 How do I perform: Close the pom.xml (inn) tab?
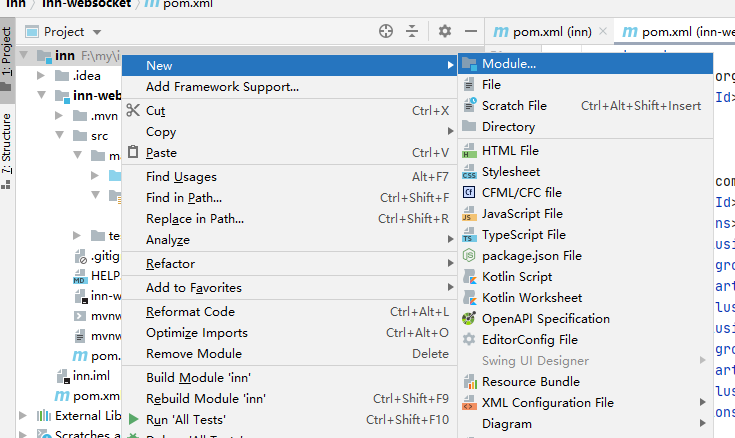603,31
